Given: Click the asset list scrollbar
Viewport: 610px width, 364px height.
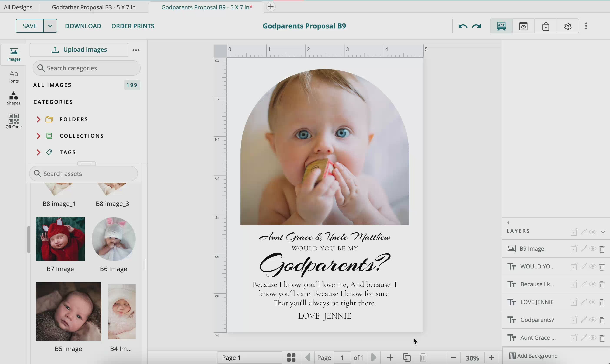Looking at the screenshot, I should pyautogui.click(x=28, y=239).
